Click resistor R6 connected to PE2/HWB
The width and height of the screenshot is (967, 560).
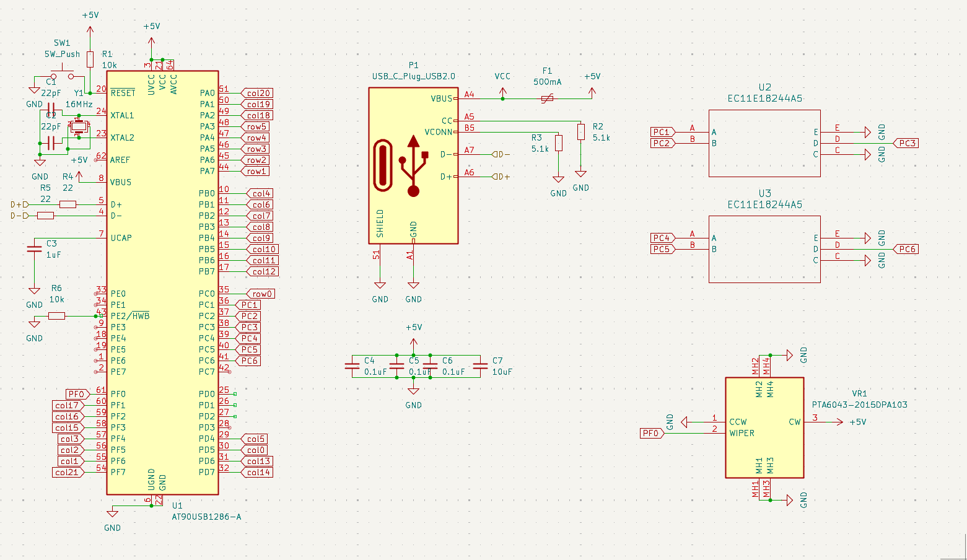pos(56,316)
